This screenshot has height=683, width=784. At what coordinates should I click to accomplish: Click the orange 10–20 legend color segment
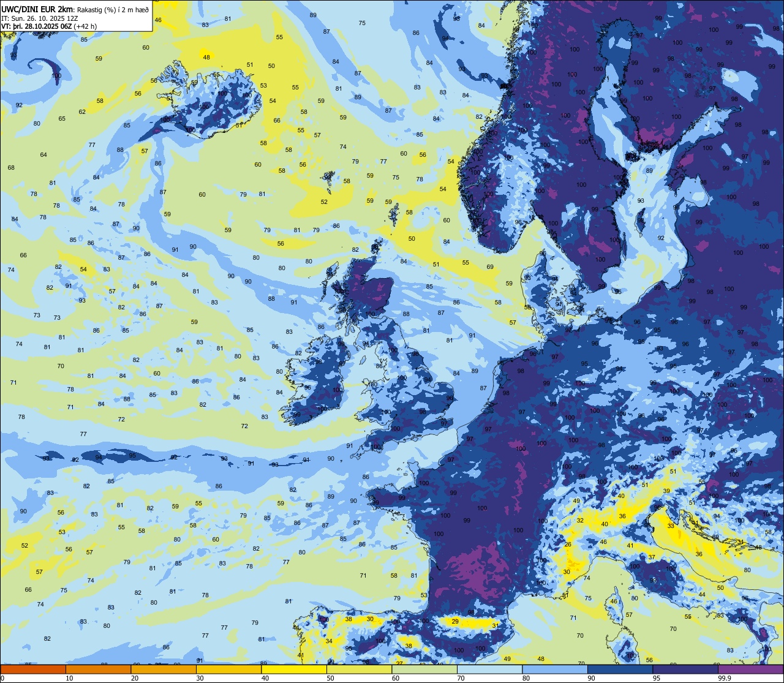click(98, 669)
